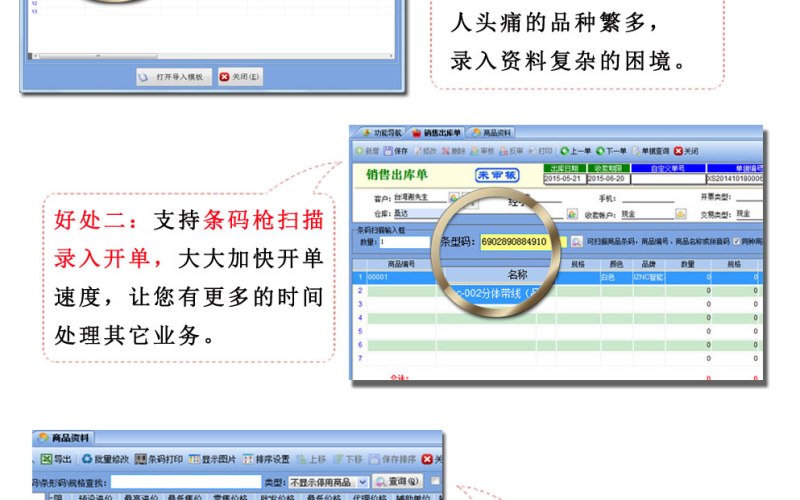
Task: Click the 打印 print toolbar icon
Action: pos(540,151)
